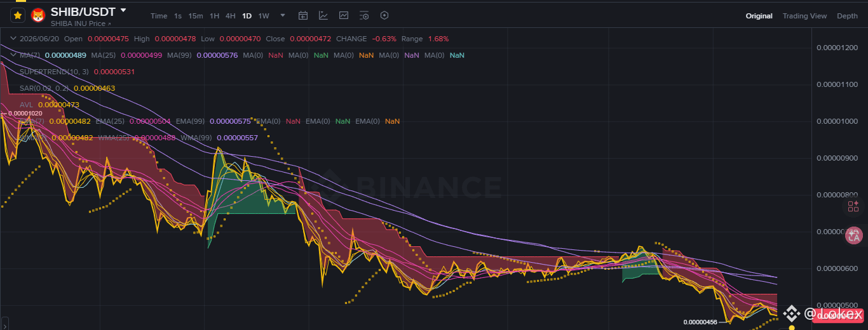
Task: Click the 0.00000600 price axis label
Action: tap(837, 268)
